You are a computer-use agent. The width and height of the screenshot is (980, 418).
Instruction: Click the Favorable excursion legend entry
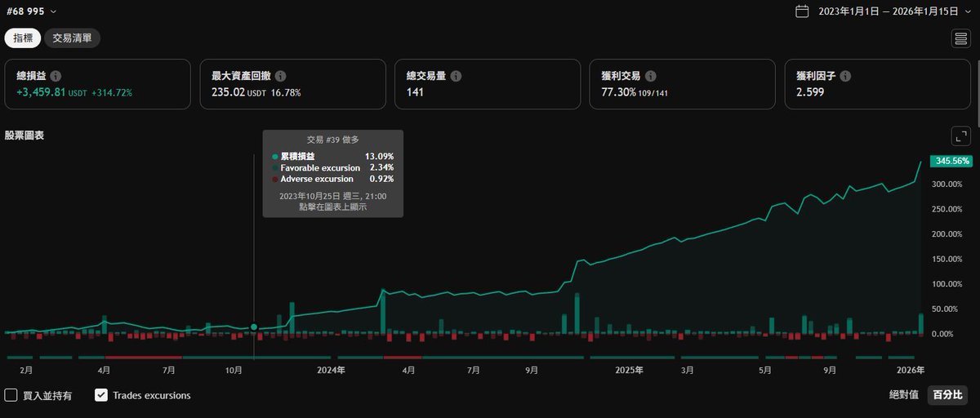pos(320,167)
